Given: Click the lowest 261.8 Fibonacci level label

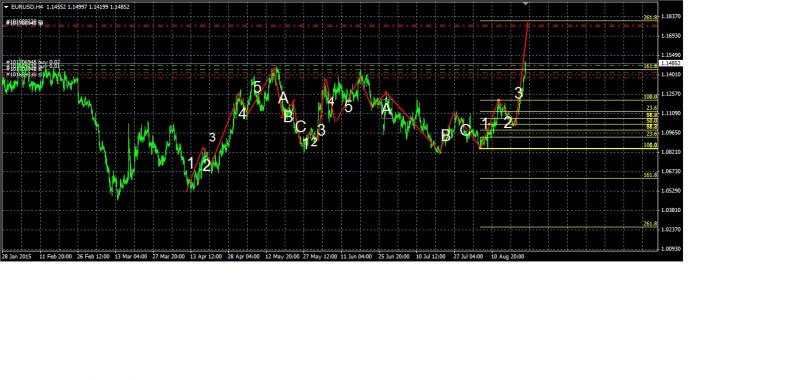Looking at the screenshot, I should (x=650, y=224).
